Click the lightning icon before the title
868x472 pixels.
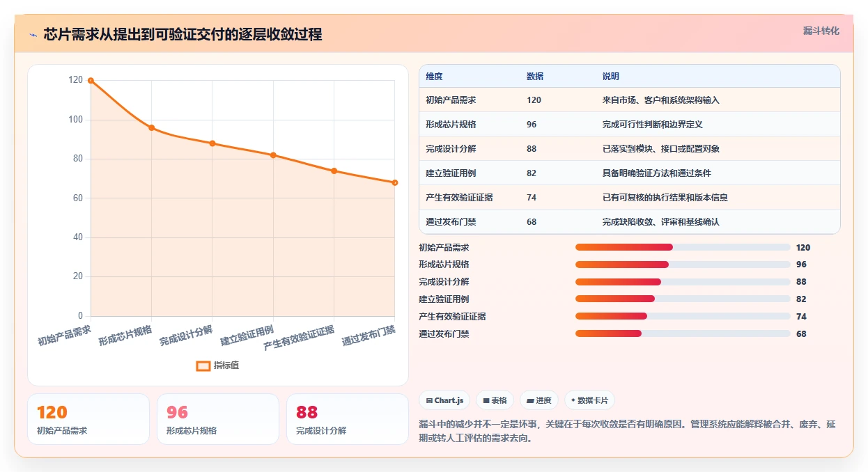tap(33, 35)
